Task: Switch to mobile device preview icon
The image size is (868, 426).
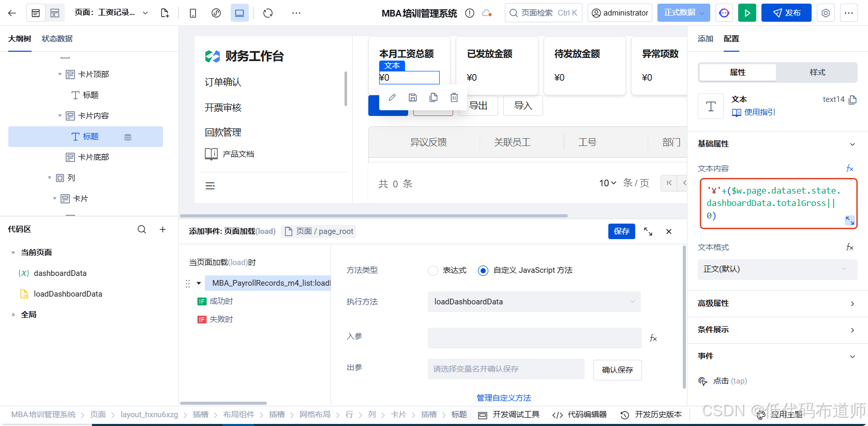Action: [193, 13]
